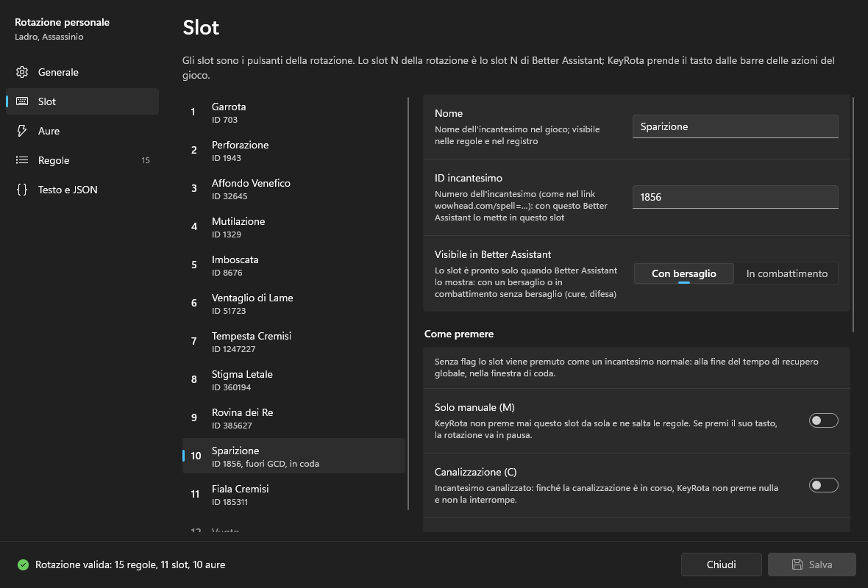Click the ID incantesimo field showing 1856

click(x=735, y=197)
